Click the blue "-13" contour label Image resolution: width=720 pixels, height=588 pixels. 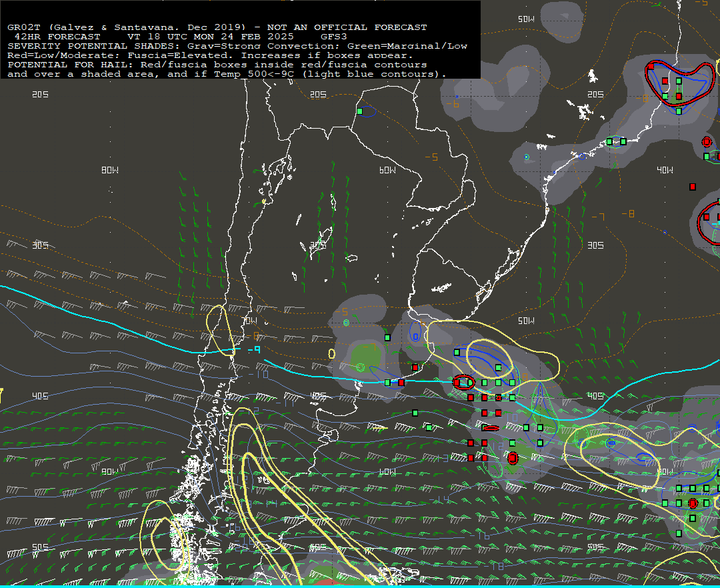pyautogui.click(x=439, y=458)
